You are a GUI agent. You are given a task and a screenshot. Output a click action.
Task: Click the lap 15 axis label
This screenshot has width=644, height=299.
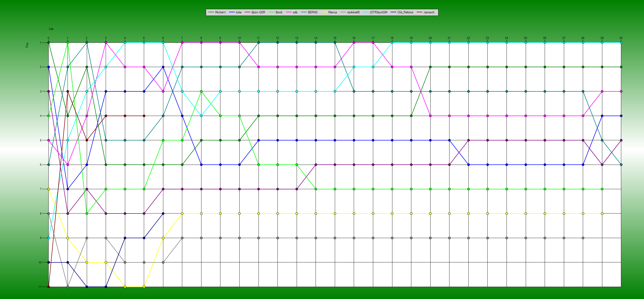point(335,38)
